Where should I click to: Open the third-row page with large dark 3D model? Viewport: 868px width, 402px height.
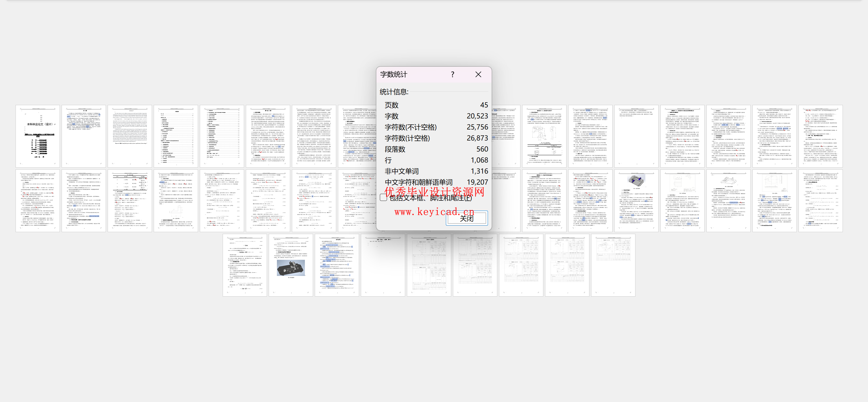291,265
